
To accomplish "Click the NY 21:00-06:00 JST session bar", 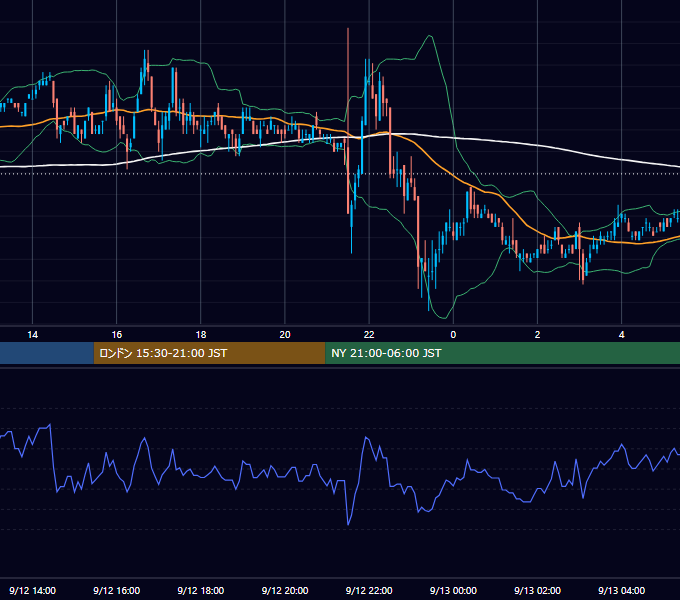I will coord(503,353).
